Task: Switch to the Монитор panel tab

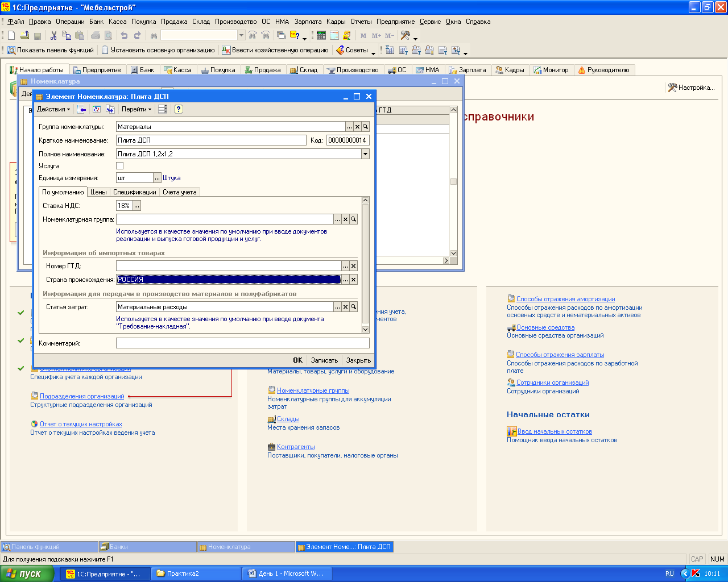Action: [551, 70]
